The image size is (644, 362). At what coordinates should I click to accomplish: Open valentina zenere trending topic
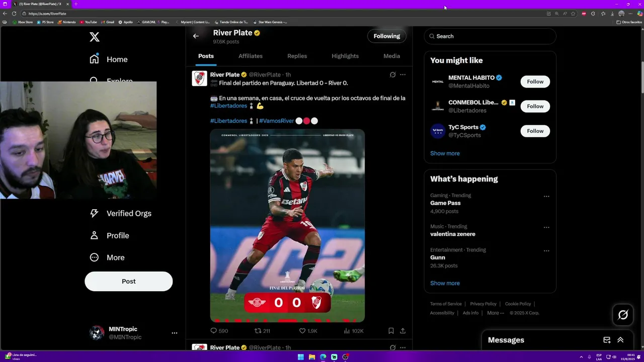[452, 234]
